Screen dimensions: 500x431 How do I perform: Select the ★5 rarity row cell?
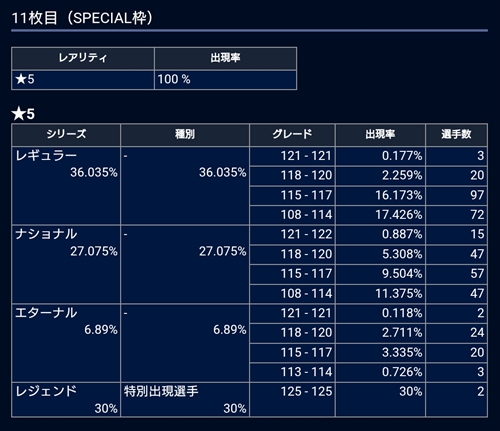83,79
